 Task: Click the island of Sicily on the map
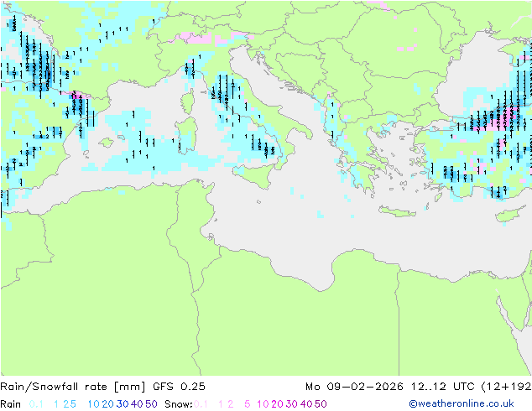pyautogui.click(x=255, y=175)
